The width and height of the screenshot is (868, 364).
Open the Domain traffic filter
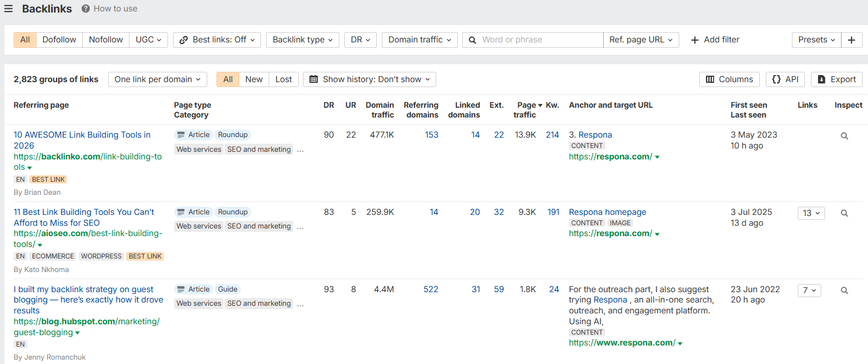pyautogui.click(x=420, y=40)
